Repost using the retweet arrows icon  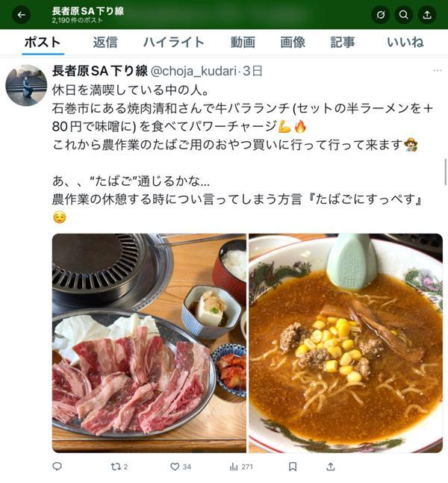click(x=119, y=467)
